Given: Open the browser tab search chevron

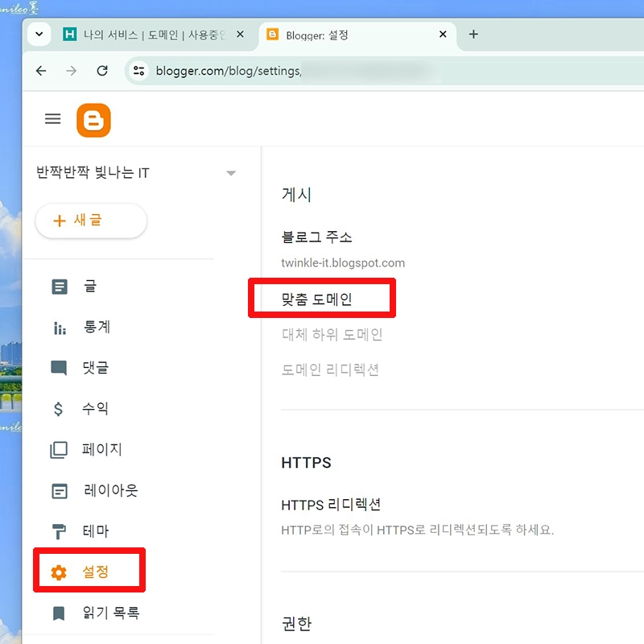Looking at the screenshot, I should tap(39, 35).
